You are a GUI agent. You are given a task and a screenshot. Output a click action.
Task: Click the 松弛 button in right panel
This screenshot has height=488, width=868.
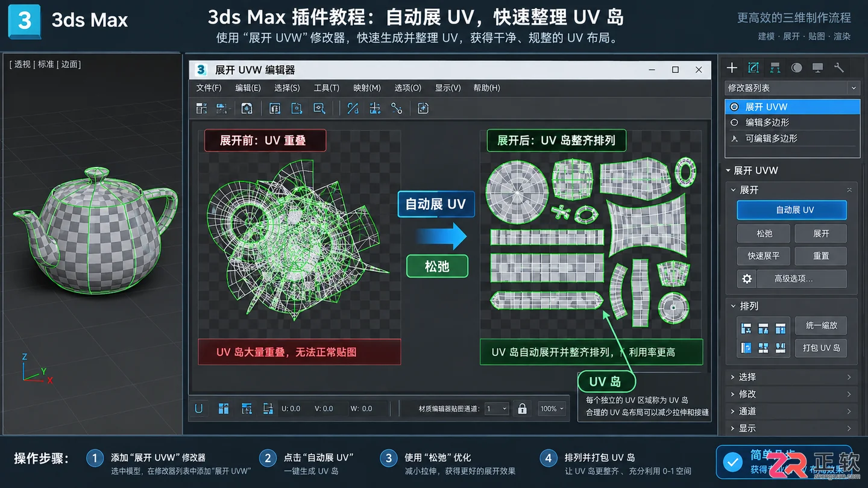[x=764, y=233]
